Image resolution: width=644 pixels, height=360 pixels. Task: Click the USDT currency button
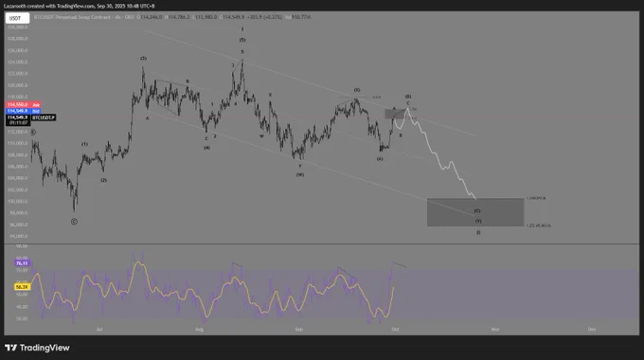click(17, 18)
